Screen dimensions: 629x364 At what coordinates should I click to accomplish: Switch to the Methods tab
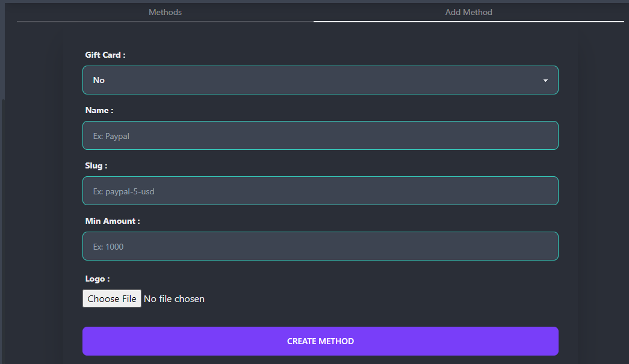[165, 12]
